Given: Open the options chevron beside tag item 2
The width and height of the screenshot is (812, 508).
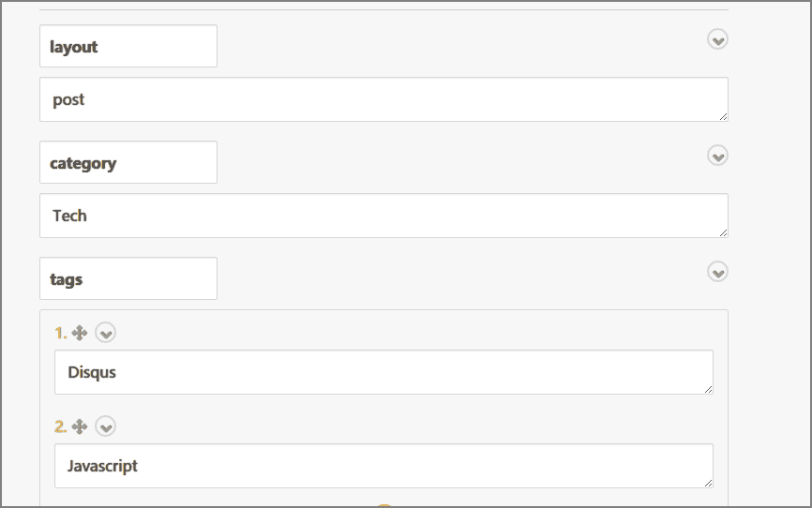Looking at the screenshot, I should tap(106, 426).
